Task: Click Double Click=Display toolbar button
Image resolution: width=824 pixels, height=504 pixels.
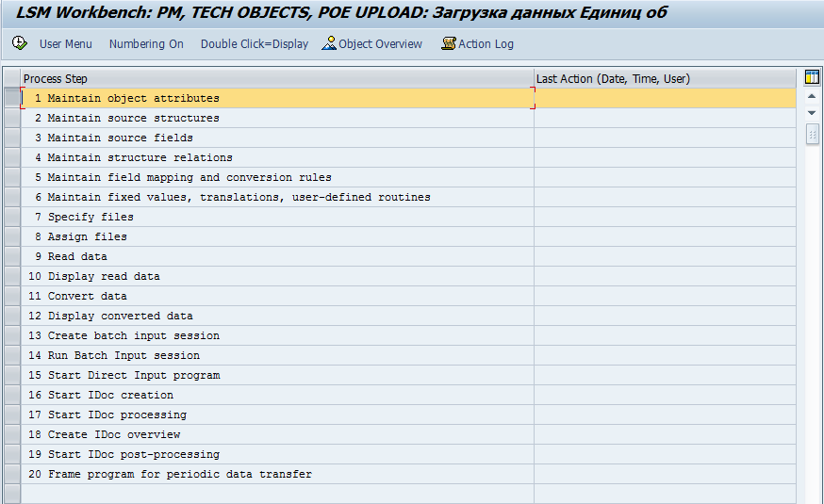Action: coord(255,44)
